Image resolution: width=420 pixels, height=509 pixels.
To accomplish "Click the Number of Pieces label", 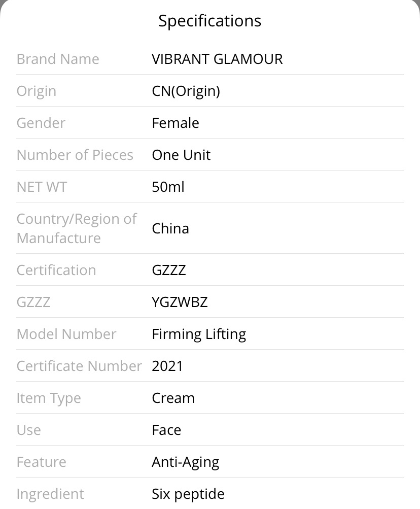I will tap(75, 155).
